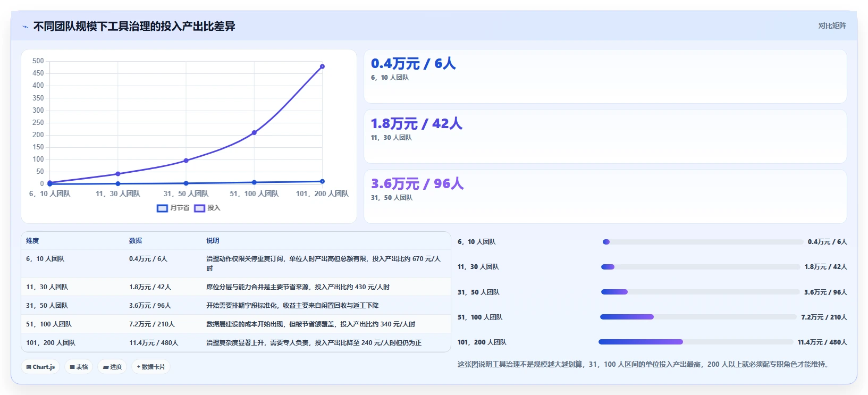Click the progress bar for 11, 30 人团队
The width and height of the screenshot is (868, 395).
[701, 267]
